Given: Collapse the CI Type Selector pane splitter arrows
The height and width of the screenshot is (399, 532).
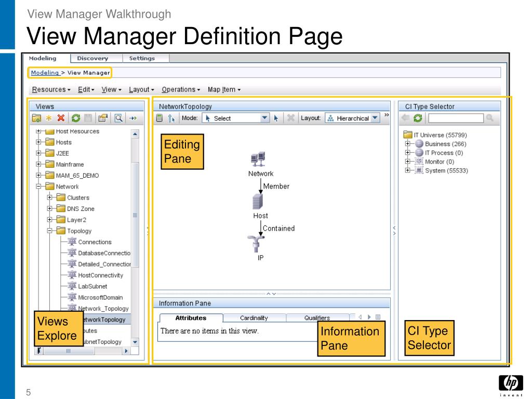Looking at the screenshot, I should 394,231.
